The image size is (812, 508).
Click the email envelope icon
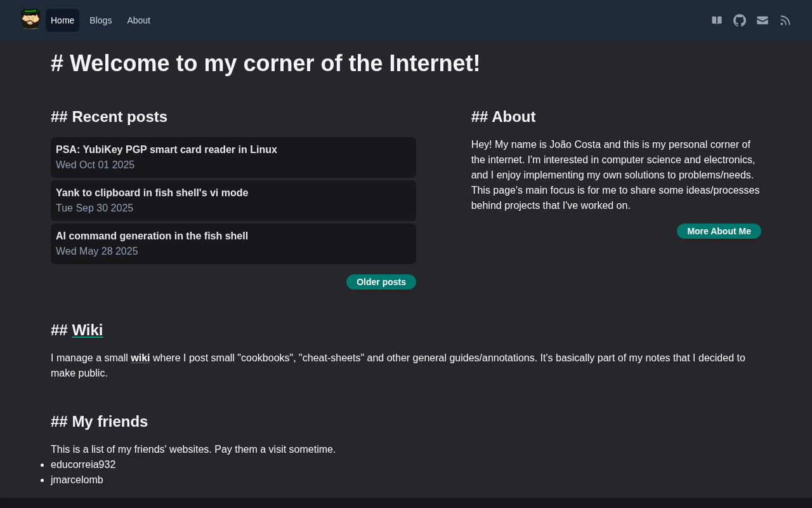click(763, 20)
